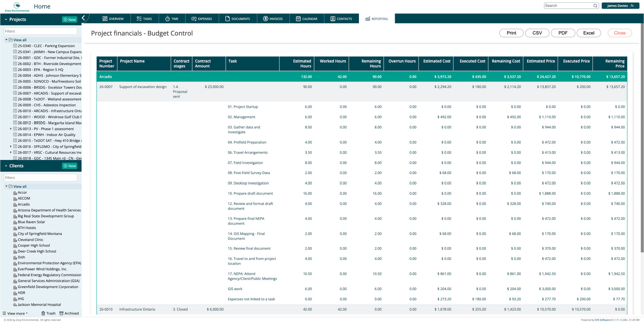Select client Cleveland Clinic
644x322 pixels.
(30, 240)
